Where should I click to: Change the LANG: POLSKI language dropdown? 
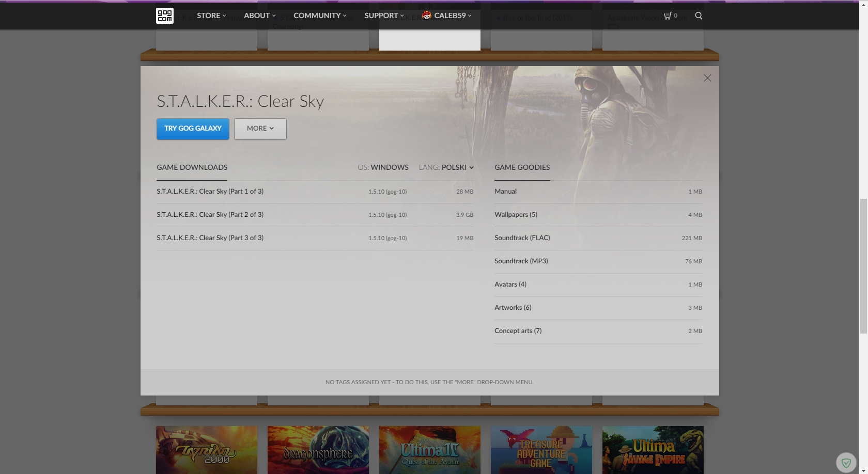[x=446, y=167]
